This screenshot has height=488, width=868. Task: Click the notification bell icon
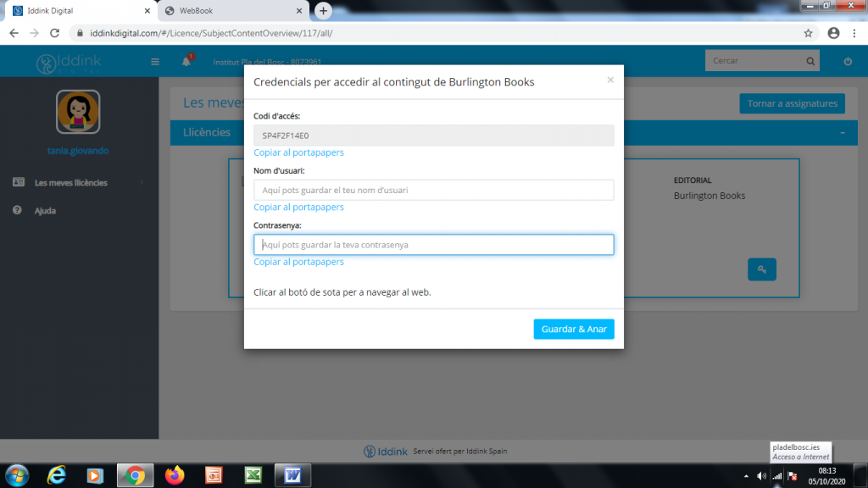(x=186, y=61)
